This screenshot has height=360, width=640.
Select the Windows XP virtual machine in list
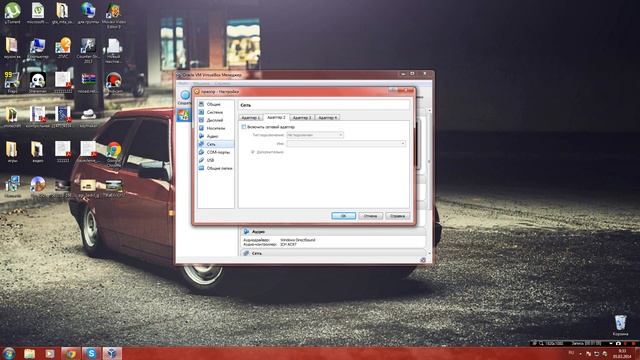click(184, 115)
